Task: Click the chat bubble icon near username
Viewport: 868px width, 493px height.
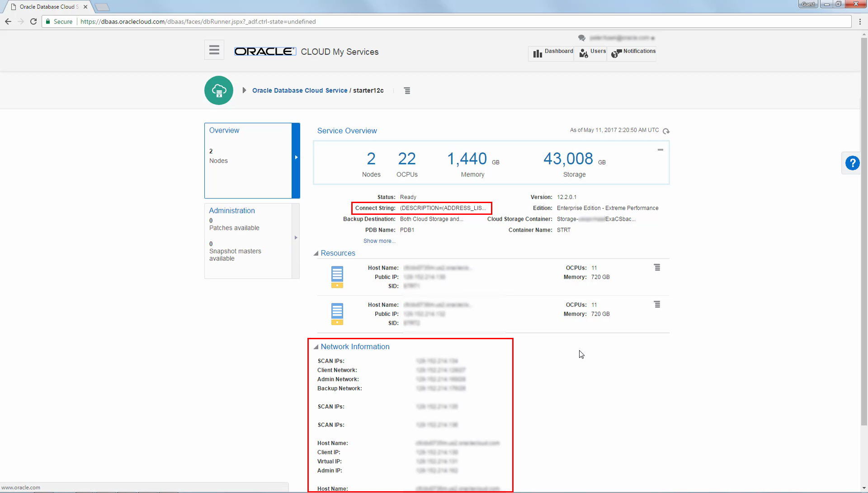Action: 581,38
